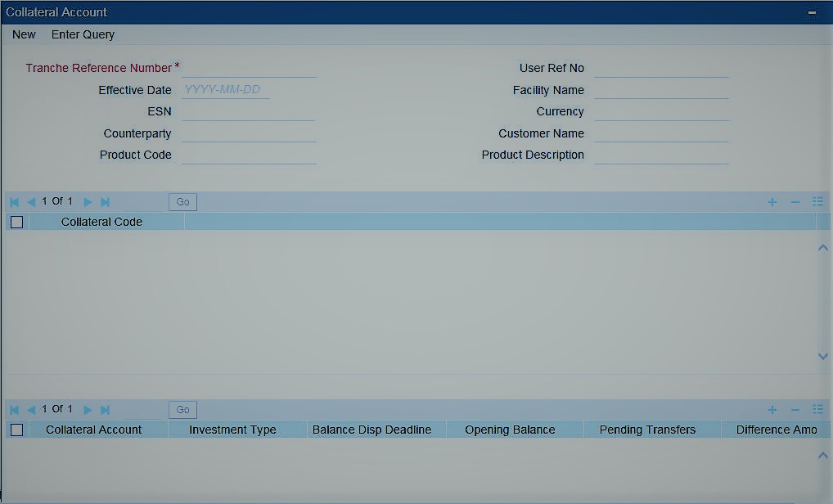Open single record view icon on Collateral Code grid
This screenshot has height=504, width=833.
pos(817,201)
